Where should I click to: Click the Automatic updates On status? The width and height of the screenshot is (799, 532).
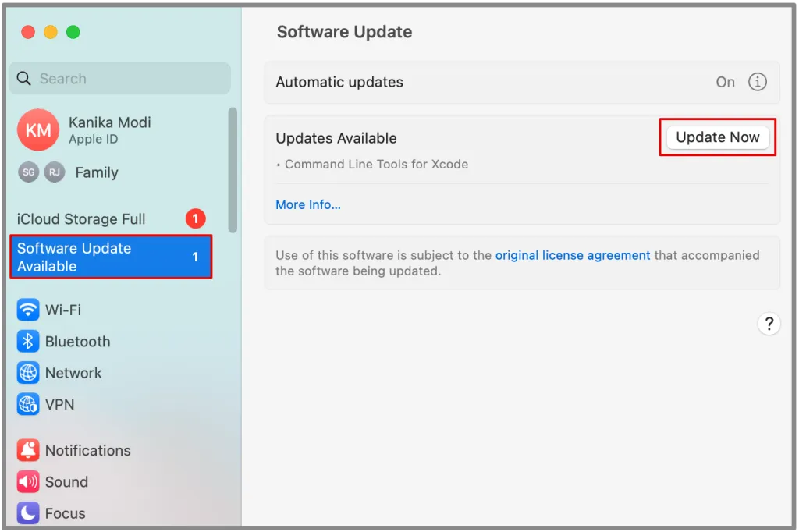tap(725, 82)
